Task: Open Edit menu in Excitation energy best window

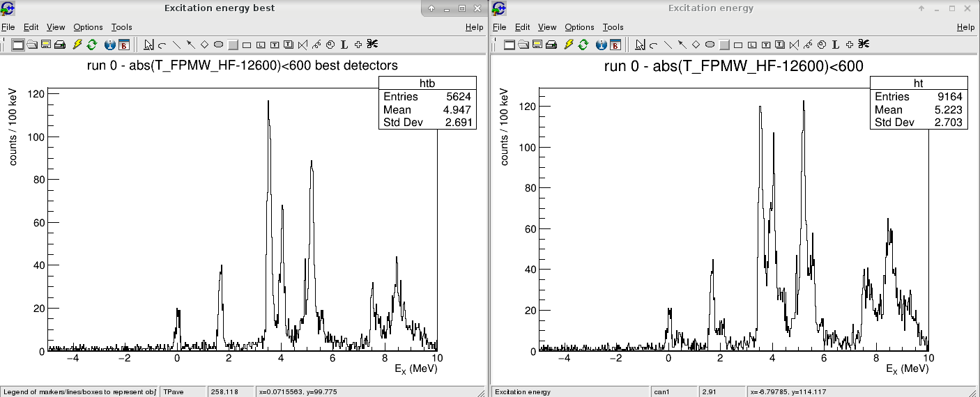Action: [31, 27]
